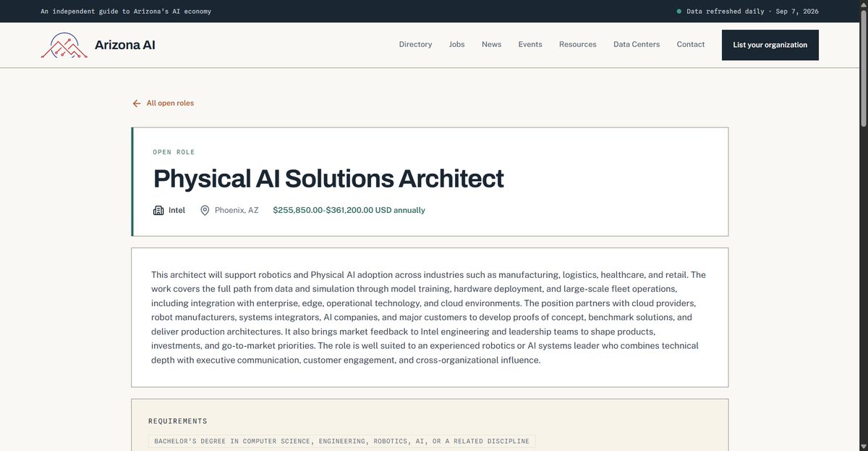Go back via All open roles link
868x451 pixels.
(x=170, y=104)
